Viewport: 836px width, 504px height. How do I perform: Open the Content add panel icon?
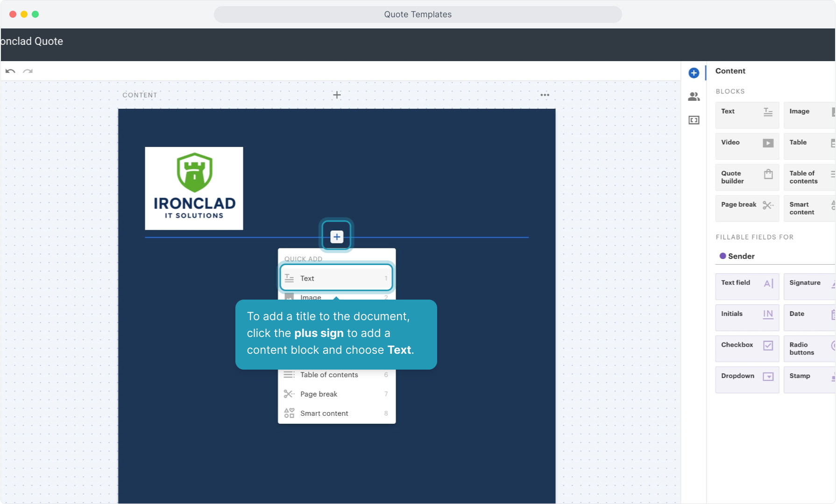(694, 73)
